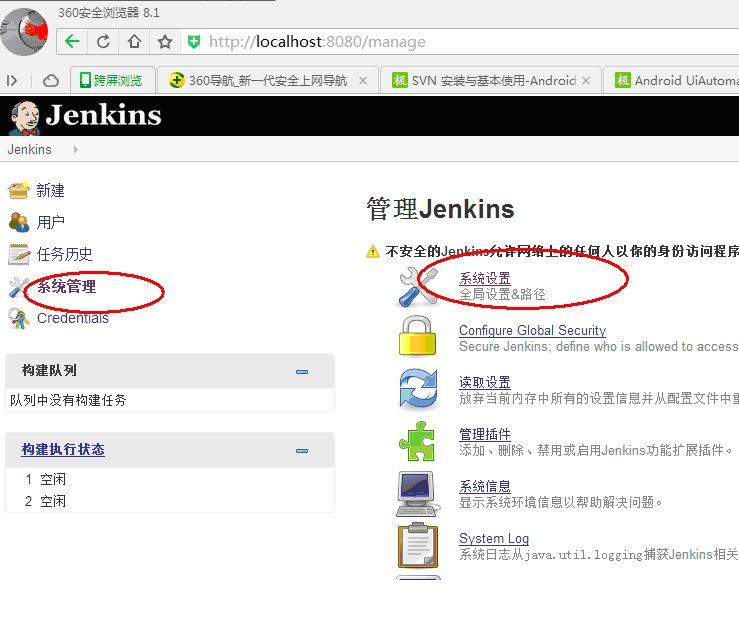Click the 系统信息 computer monitor icon
Image resolution: width=739 pixels, height=632 pixels.
pos(418,493)
